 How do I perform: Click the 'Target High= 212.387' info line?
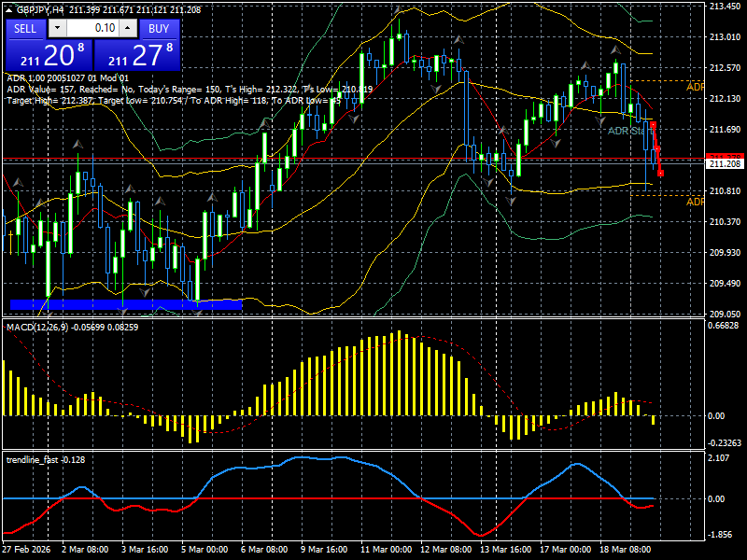click(x=174, y=101)
